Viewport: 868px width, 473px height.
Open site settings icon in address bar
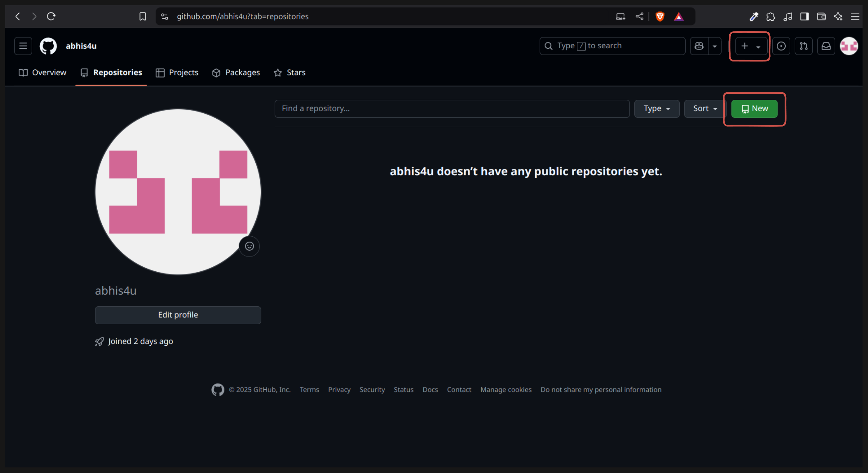[164, 16]
